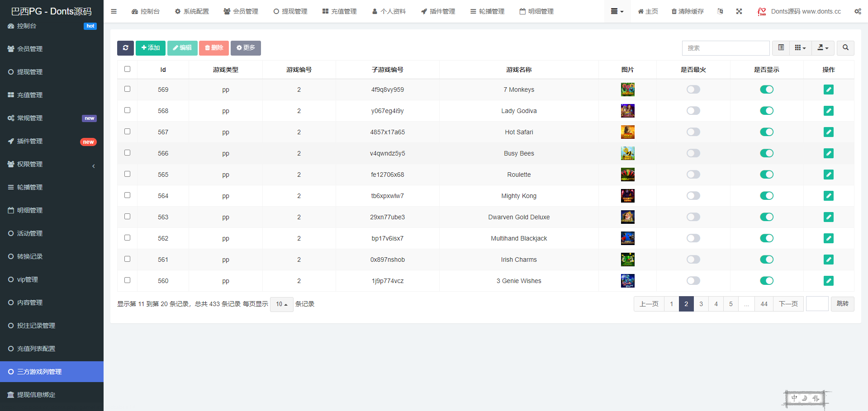Click the fullscreen expand icon

739,11
